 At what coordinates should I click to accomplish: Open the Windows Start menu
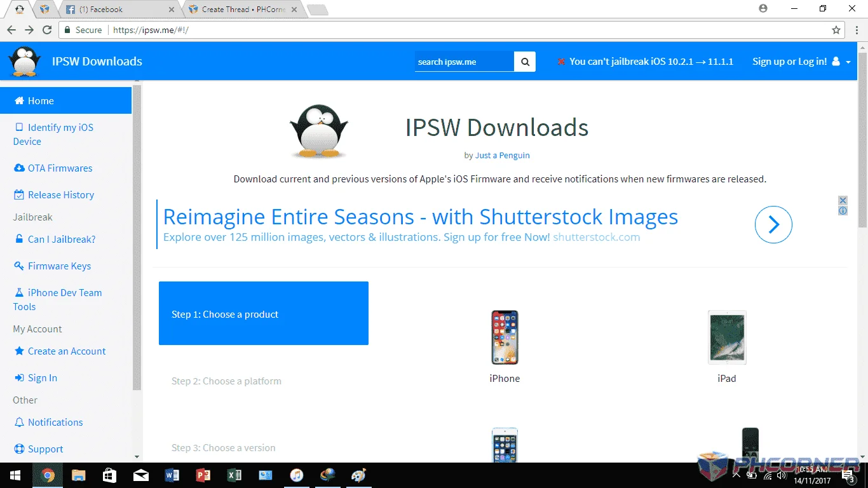coord(15,475)
